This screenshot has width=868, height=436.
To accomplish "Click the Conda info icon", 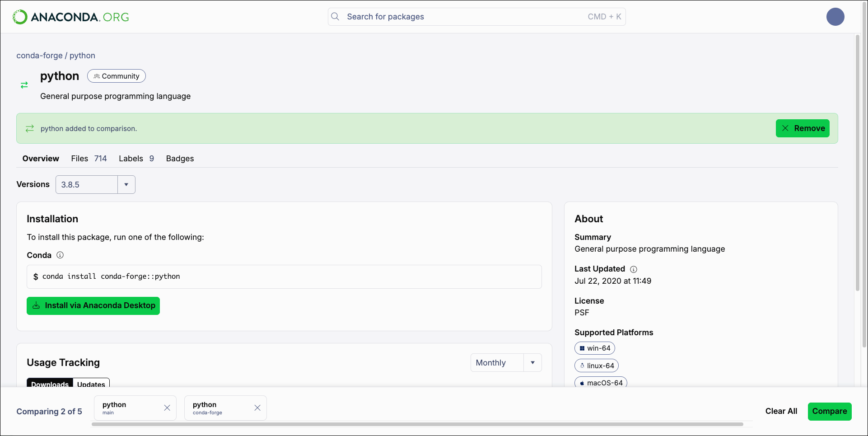I will click(60, 255).
